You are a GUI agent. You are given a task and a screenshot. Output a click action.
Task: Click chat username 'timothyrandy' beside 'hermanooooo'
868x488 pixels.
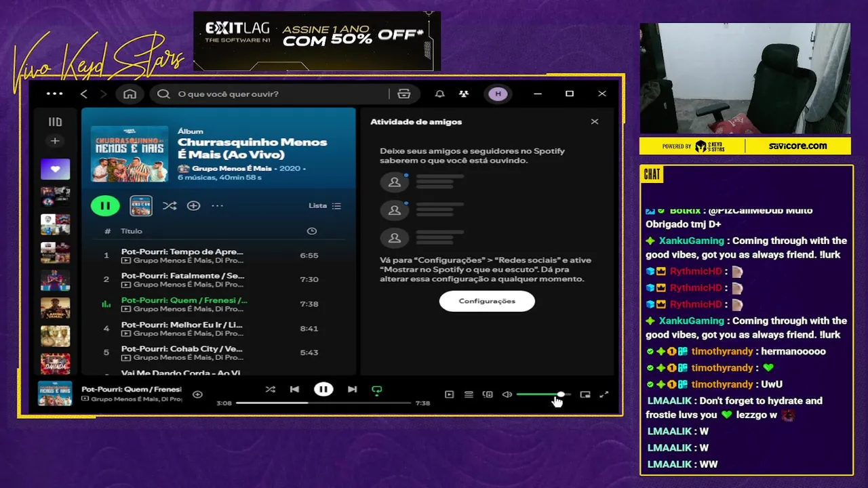pos(722,352)
